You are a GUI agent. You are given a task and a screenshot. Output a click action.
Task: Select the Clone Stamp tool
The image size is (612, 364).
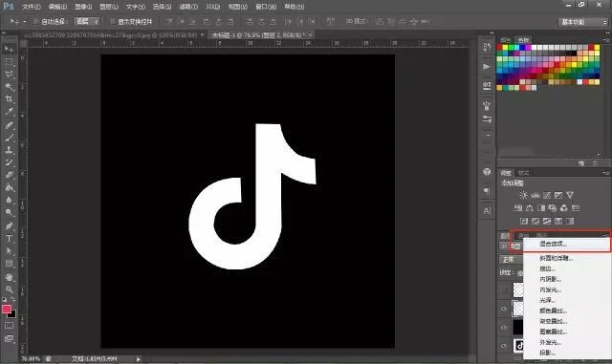tap(9, 150)
